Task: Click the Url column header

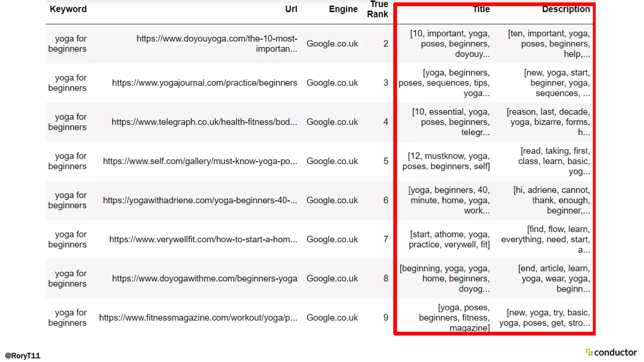Action: pyautogui.click(x=291, y=9)
